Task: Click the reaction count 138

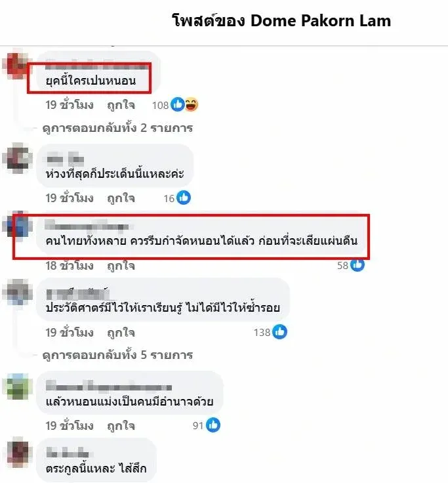Action: point(262,332)
